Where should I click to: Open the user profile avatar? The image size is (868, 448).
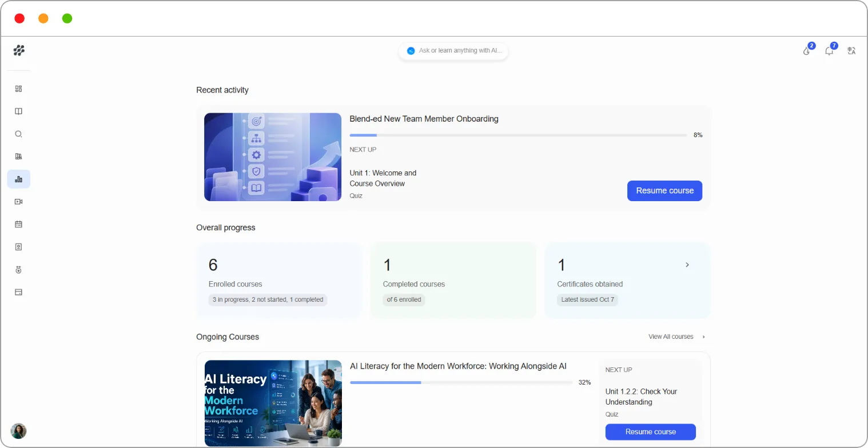[18, 431]
